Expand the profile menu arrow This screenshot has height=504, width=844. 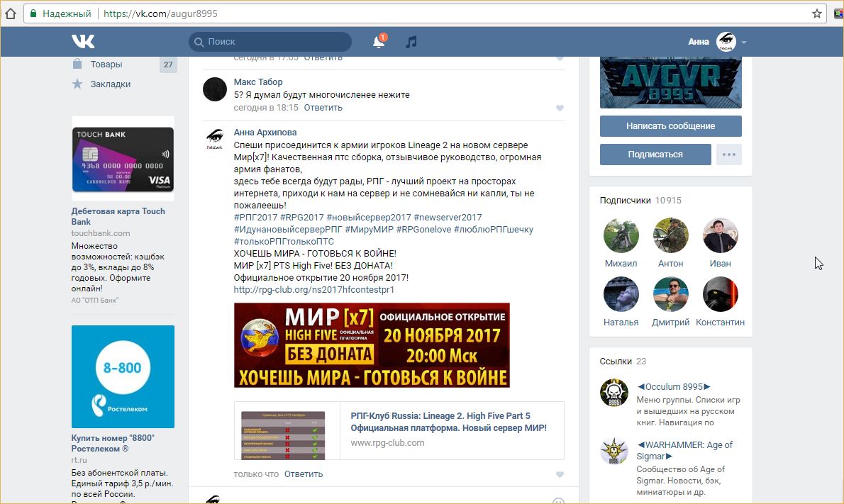(x=743, y=42)
